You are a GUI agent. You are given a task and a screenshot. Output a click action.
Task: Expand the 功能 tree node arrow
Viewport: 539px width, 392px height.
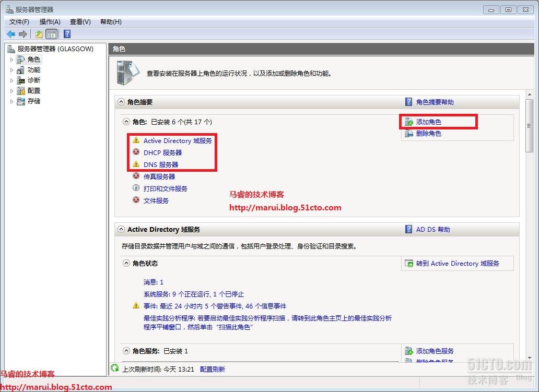tap(11, 70)
